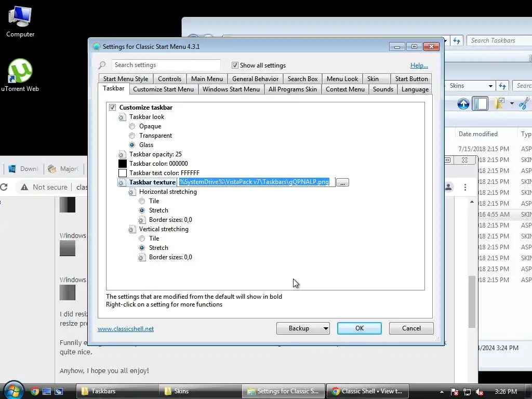Select the Opaque taskbar look

point(132,126)
